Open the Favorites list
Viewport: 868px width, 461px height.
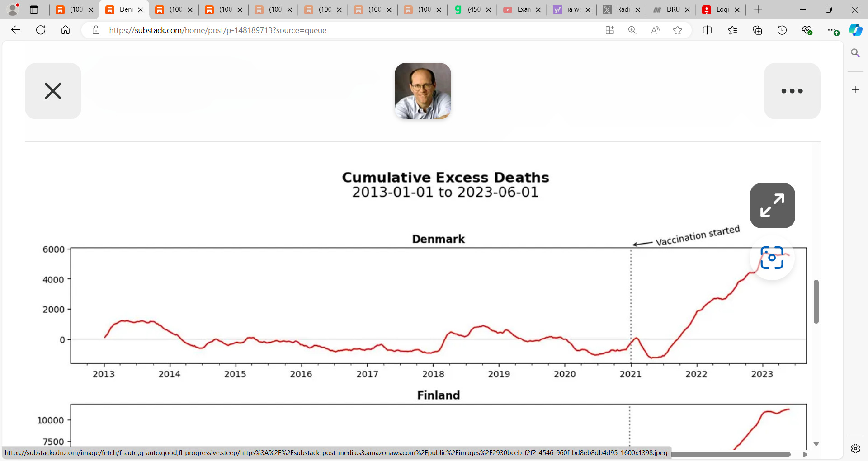coord(732,30)
